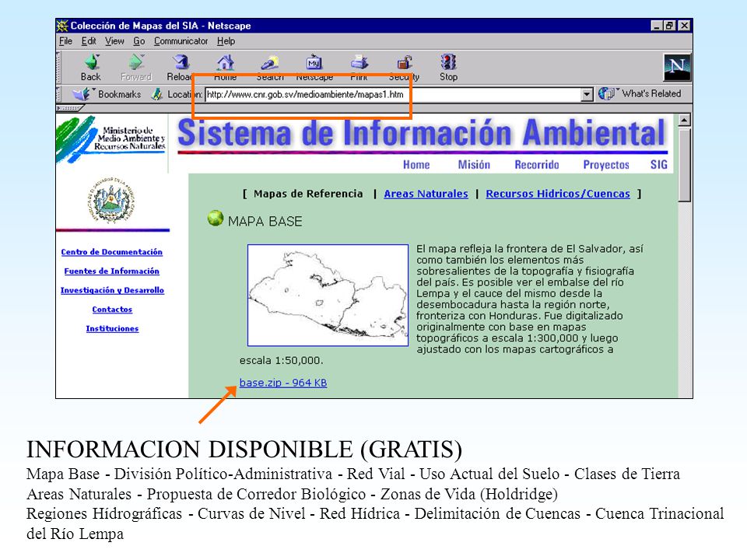Open the Proyectos banner link
Viewport: 747px width, 560px height.
[606, 165]
